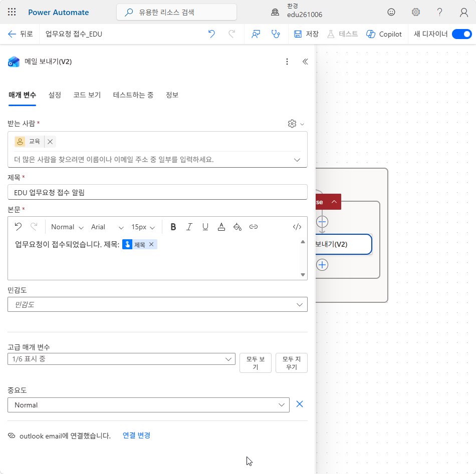The height and width of the screenshot is (474, 476).
Task: Expand the Normal paragraph style dropdown
Action: 67,227
